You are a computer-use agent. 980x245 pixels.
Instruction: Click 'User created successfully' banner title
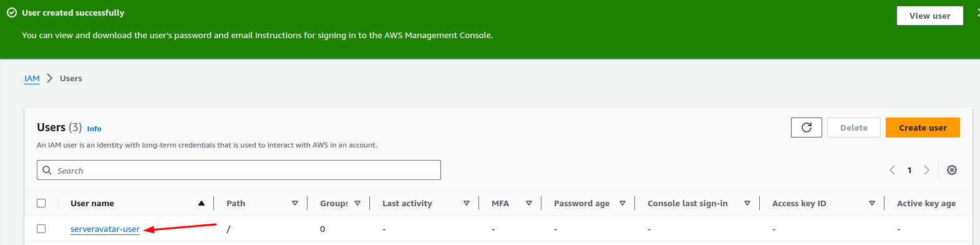pyautogui.click(x=73, y=12)
